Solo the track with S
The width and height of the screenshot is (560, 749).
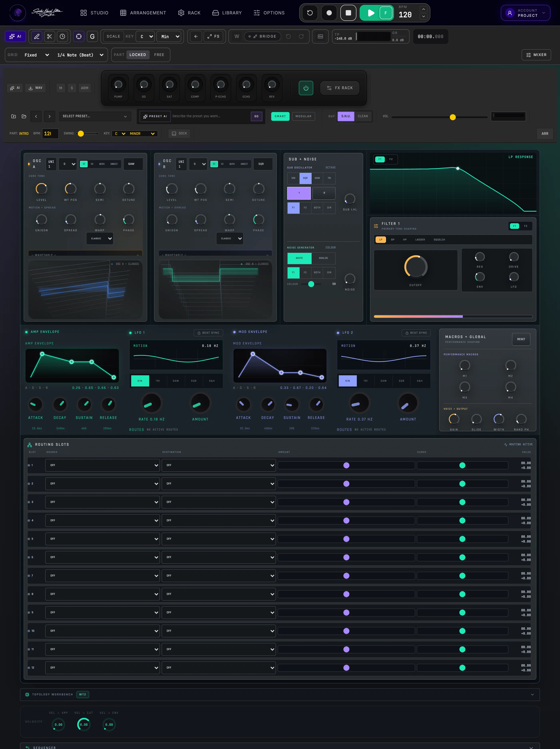point(72,88)
